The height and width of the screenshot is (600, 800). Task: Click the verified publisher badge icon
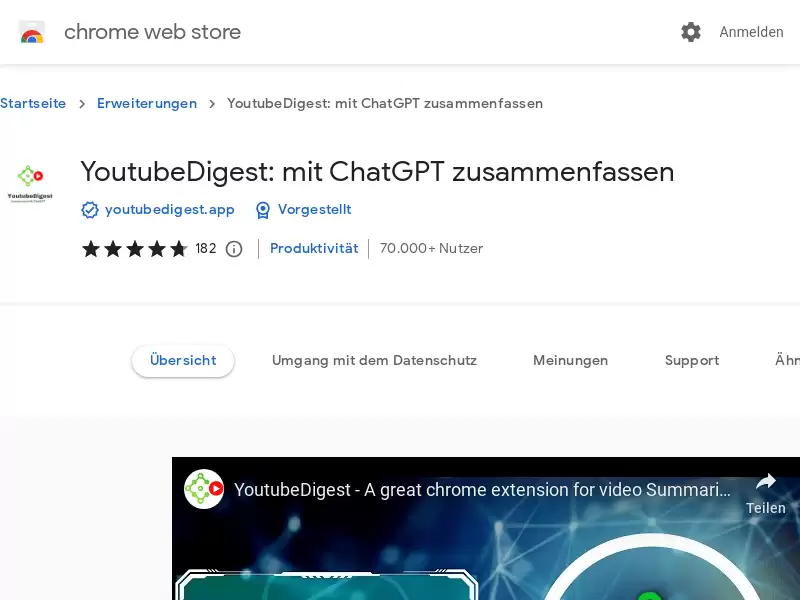(x=90, y=210)
